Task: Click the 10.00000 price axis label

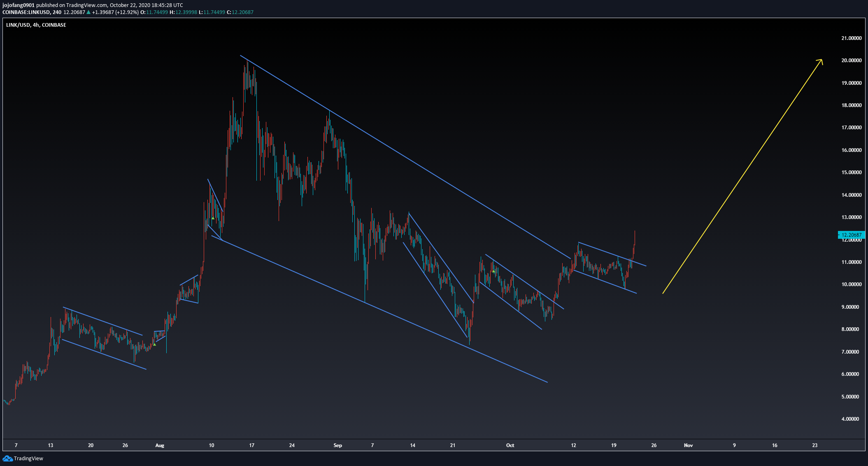Action: pyautogui.click(x=851, y=284)
